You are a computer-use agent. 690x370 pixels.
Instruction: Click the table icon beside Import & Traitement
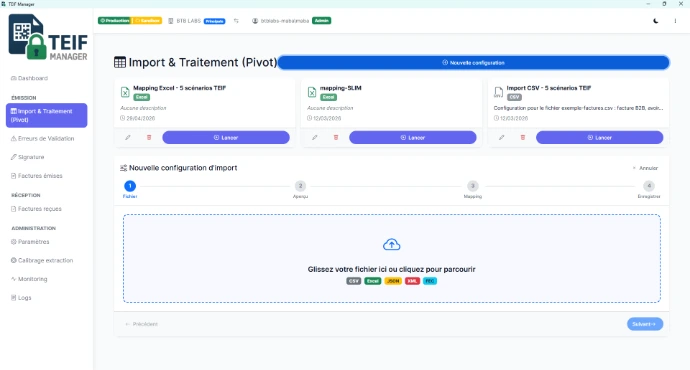[x=120, y=62]
